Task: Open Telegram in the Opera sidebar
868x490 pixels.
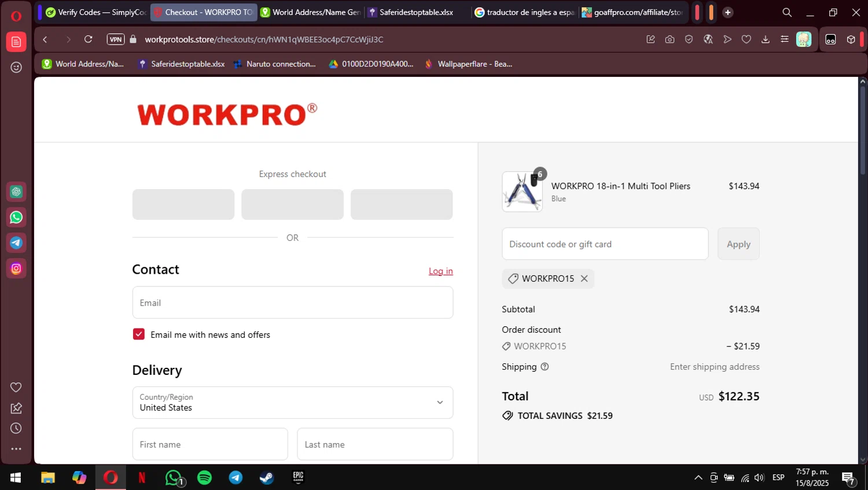Action: pyautogui.click(x=16, y=243)
